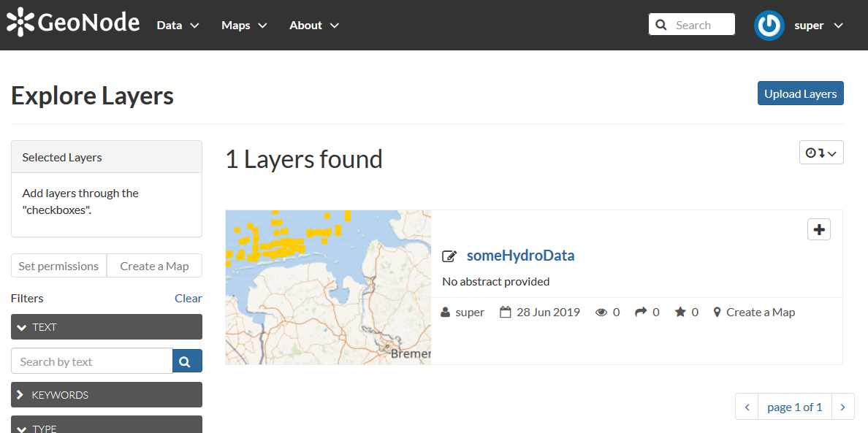Open the Maps menu
The width and height of the screenshot is (868, 433).
pyautogui.click(x=244, y=26)
